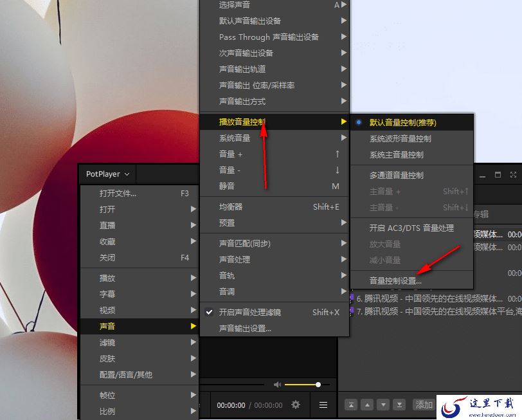Open 均衡器 equalizer menu item

(x=274, y=207)
